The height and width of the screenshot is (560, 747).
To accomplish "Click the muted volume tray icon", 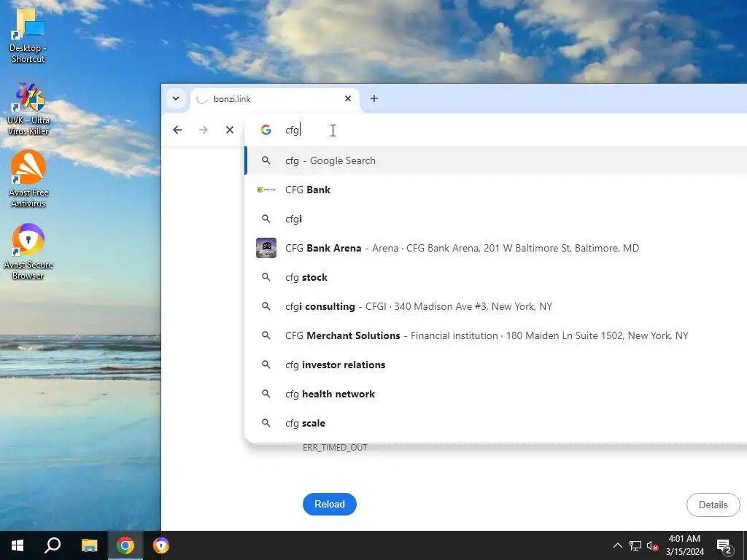I will (x=652, y=546).
